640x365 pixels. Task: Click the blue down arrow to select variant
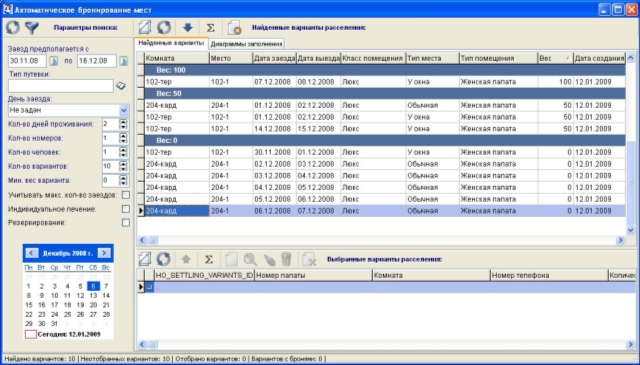point(188,27)
